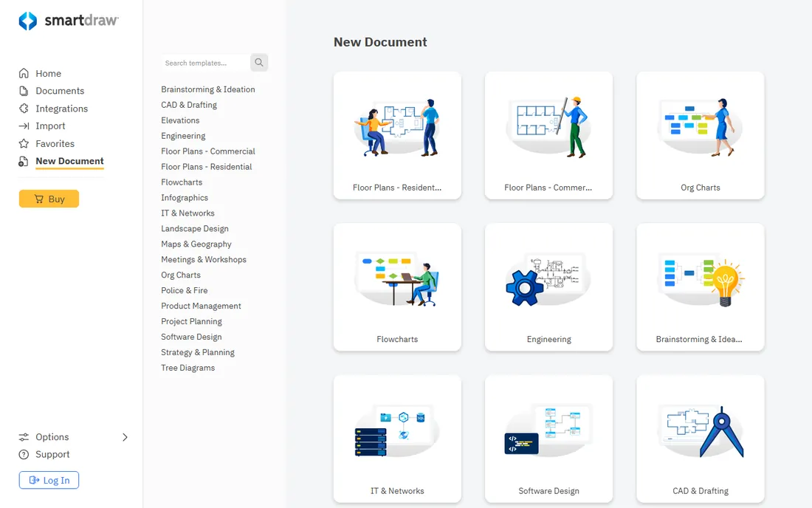Pick Floor Plans - Residential in category list
Viewport: 812px width, 508px height.
pos(206,167)
